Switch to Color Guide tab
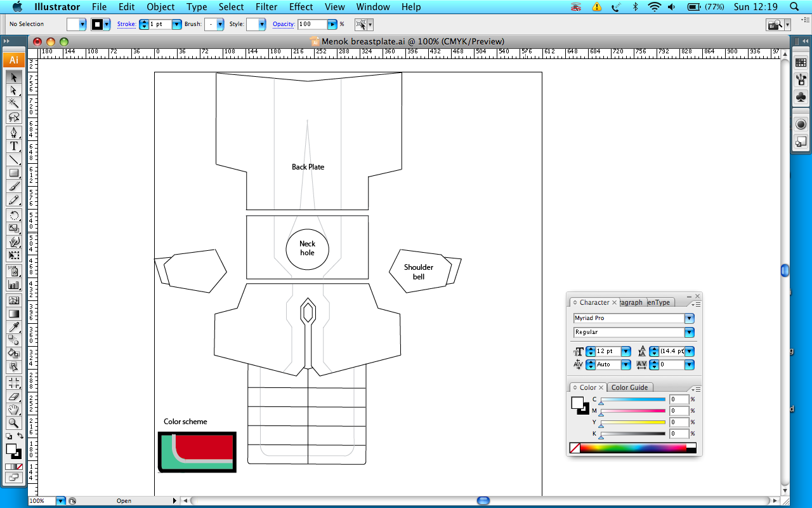 630,387
